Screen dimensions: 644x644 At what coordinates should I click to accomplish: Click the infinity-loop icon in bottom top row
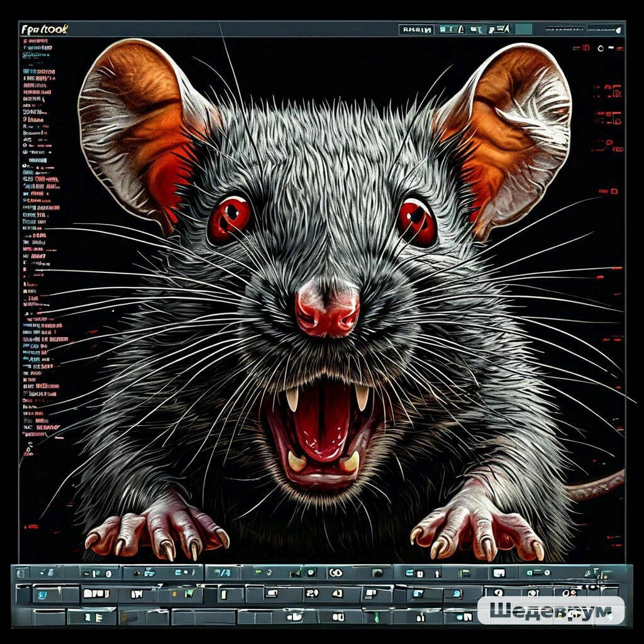tap(334, 572)
